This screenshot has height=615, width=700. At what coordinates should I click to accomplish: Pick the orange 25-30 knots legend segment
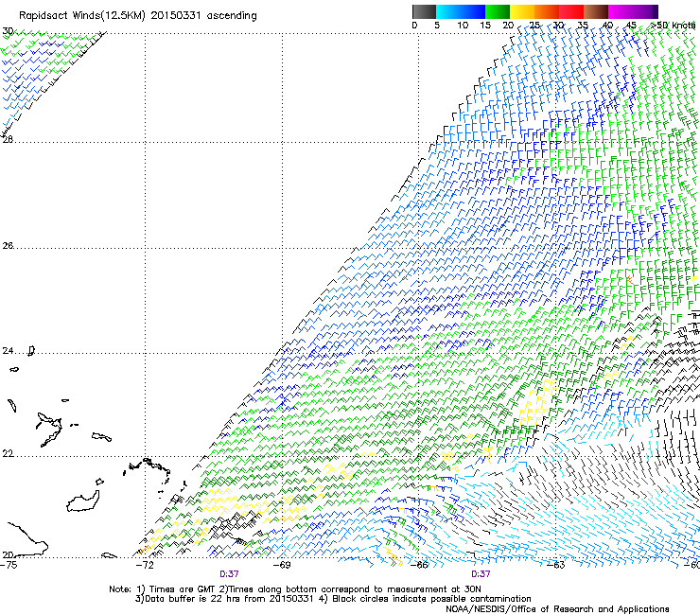547,11
